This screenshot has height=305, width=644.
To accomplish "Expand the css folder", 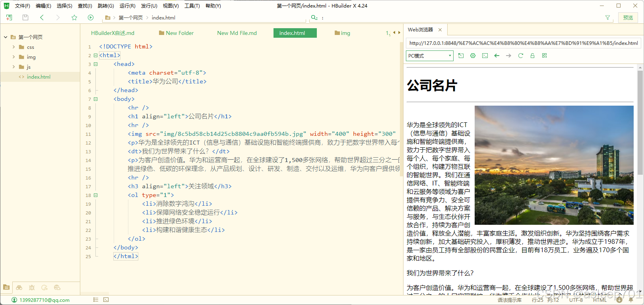I will click(14, 47).
